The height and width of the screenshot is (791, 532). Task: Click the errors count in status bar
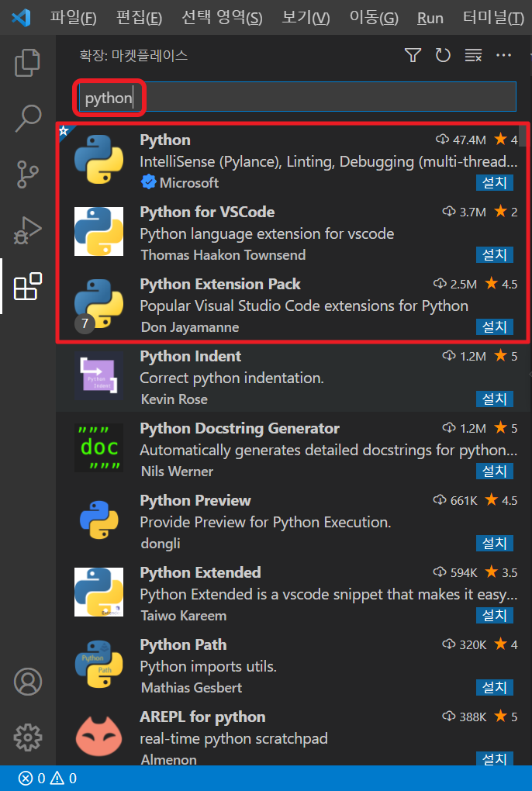tap(32, 779)
